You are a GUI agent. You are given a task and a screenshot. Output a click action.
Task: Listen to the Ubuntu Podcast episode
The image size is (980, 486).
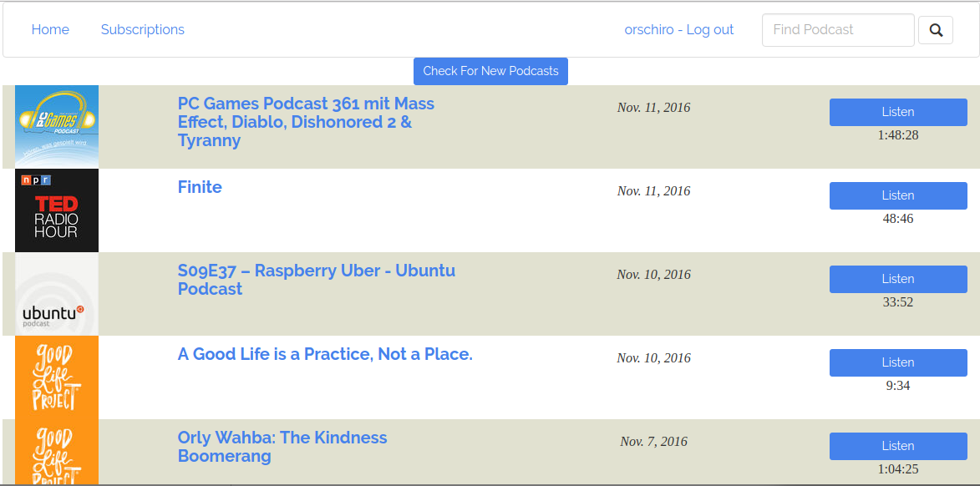click(897, 279)
